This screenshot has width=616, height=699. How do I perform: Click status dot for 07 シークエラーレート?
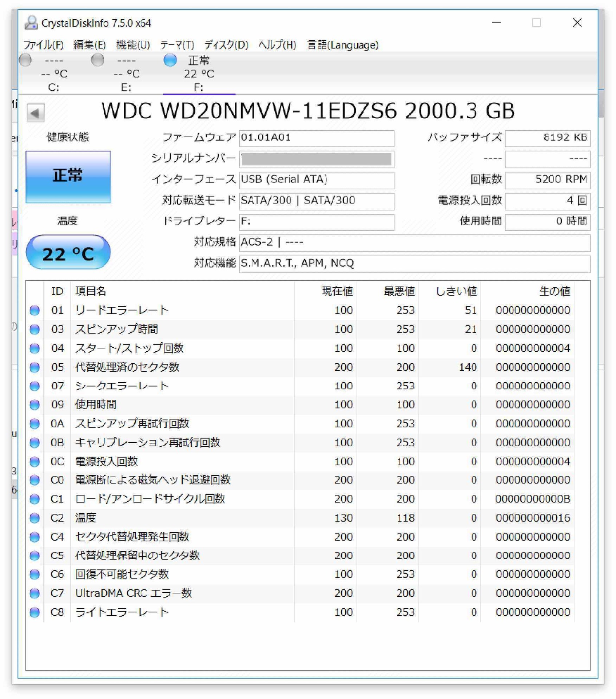[x=35, y=386]
